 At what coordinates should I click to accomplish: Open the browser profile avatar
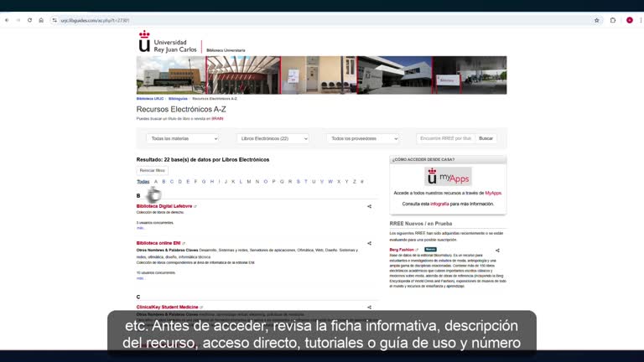[629, 20]
